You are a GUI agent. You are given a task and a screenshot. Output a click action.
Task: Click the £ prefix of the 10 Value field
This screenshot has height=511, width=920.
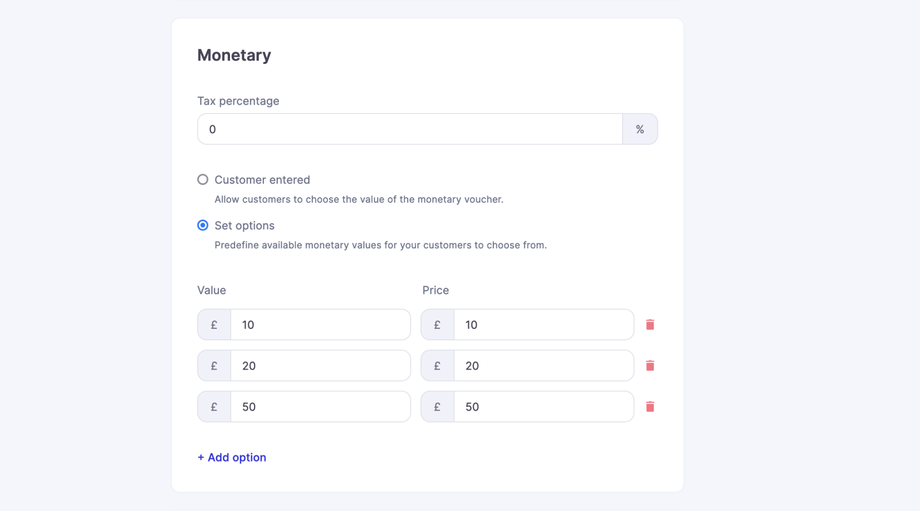click(x=214, y=325)
